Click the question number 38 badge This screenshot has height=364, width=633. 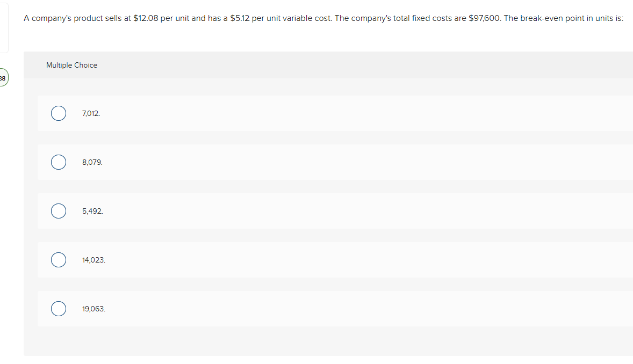[2, 78]
